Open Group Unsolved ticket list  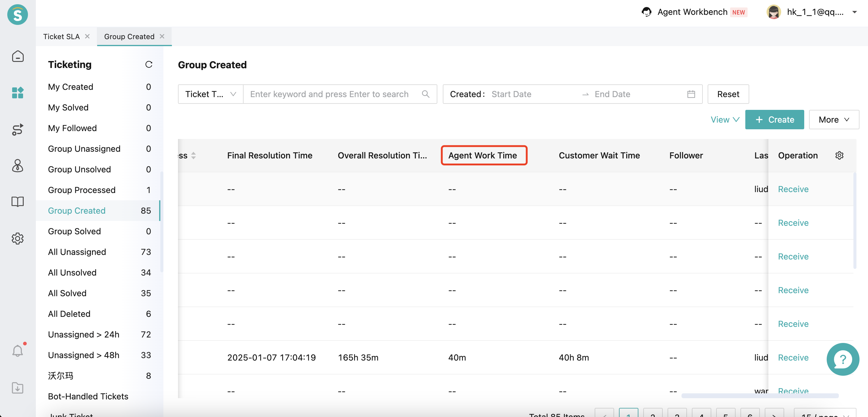pyautogui.click(x=99, y=169)
